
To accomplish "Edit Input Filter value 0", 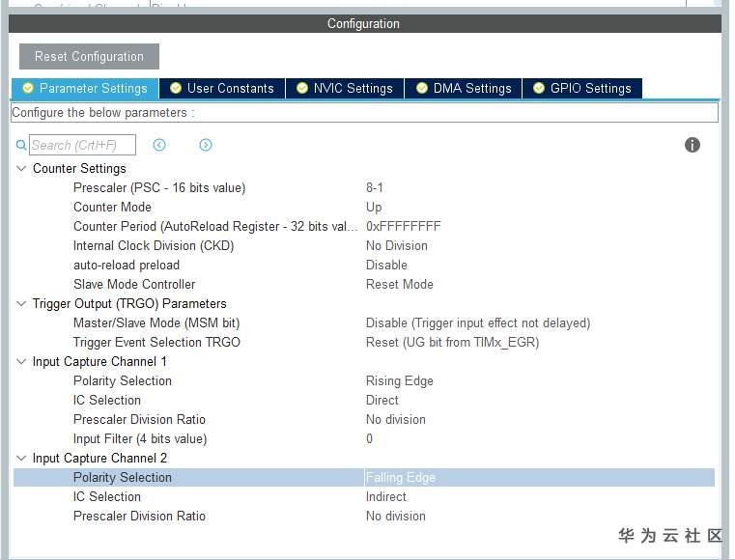I will tap(369, 438).
